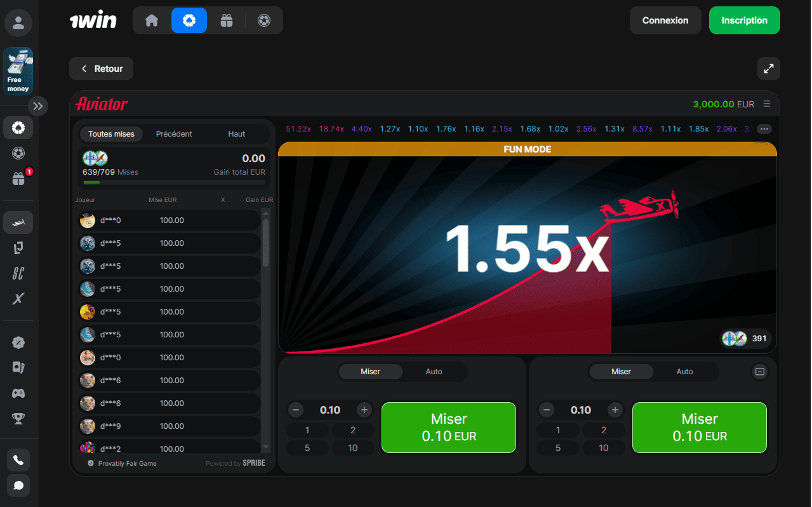The height and width of the screenshot is (507, 812).
Task: Open the gift bonuses icon with badge
Action: 18,179
